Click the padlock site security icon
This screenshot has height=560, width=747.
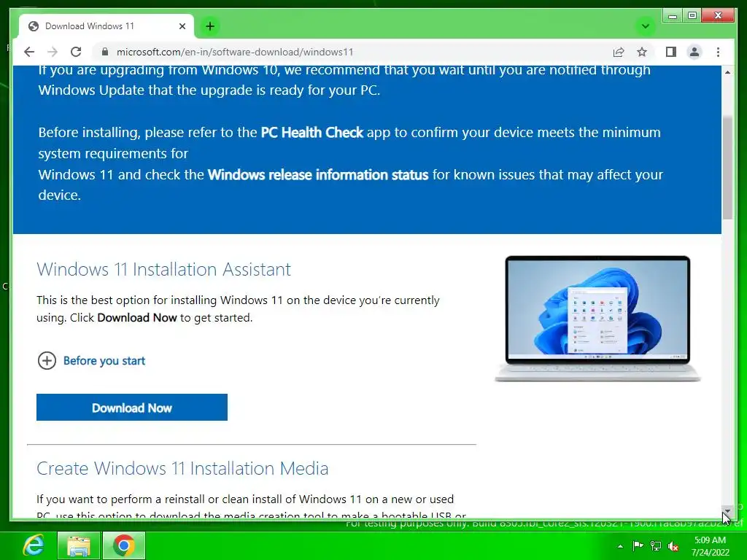105,52
